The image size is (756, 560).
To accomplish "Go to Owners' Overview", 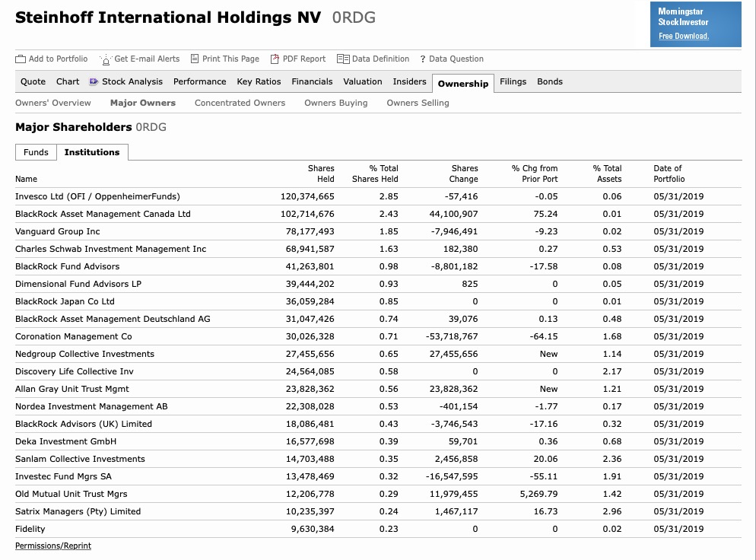I will point(53,102).
